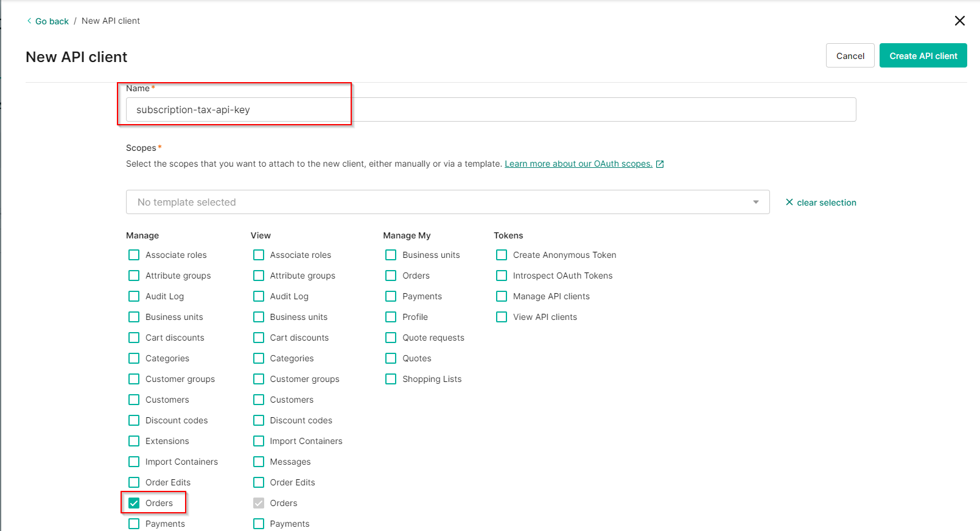Screen dimensions: 980x531
Task: Check the Manage My Profile checkbox
Action: 391,317
